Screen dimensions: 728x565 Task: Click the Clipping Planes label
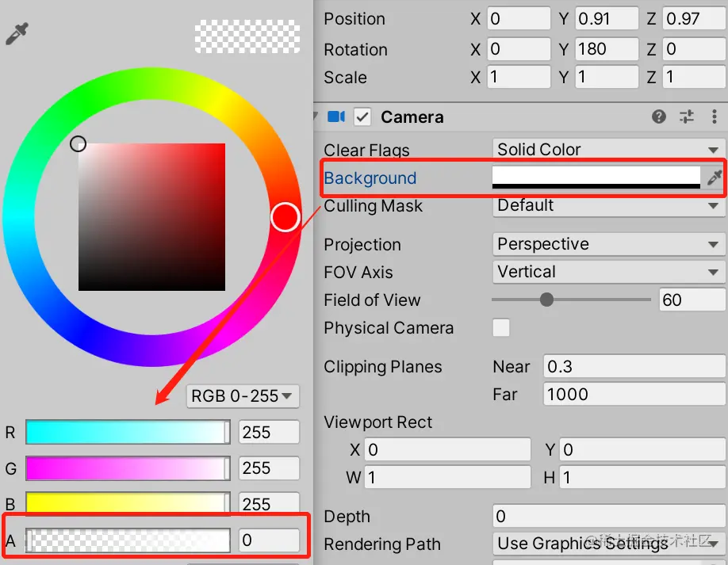382,367
